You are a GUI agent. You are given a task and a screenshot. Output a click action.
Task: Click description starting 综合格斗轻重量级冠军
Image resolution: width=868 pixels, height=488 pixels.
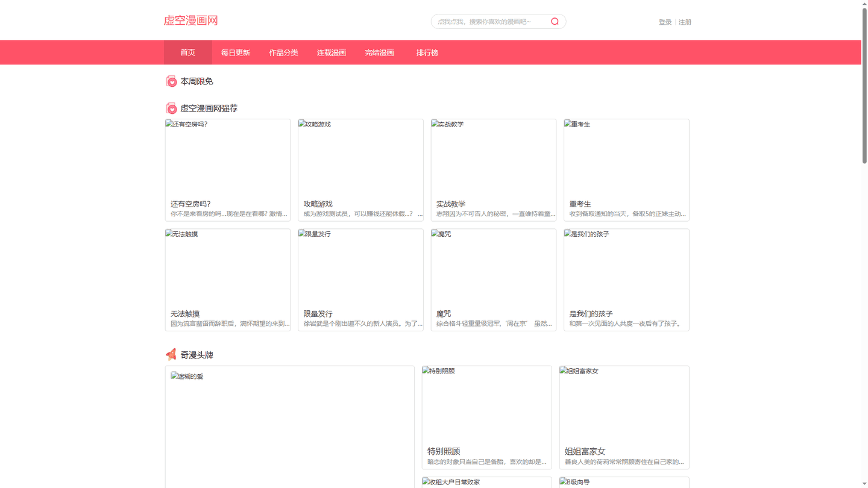point(494,324)
